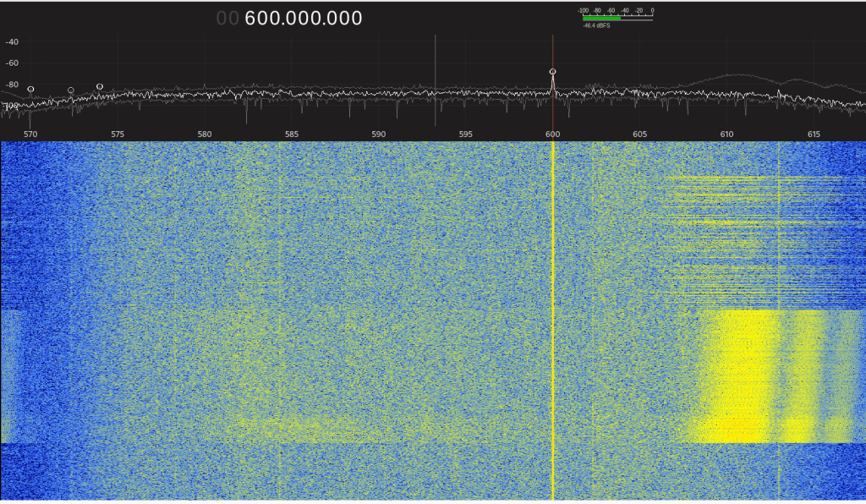Select the peak marker circle nearest 570 MHz

(x=31, y=90)
